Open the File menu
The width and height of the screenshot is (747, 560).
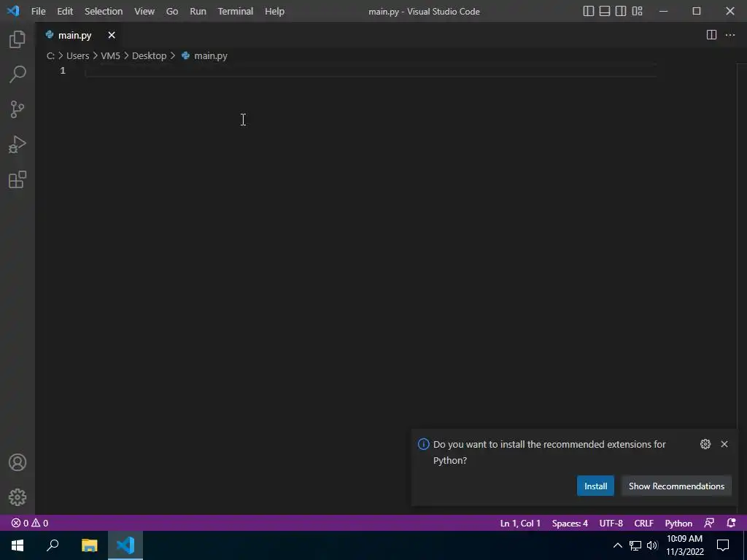pos(38,11)
